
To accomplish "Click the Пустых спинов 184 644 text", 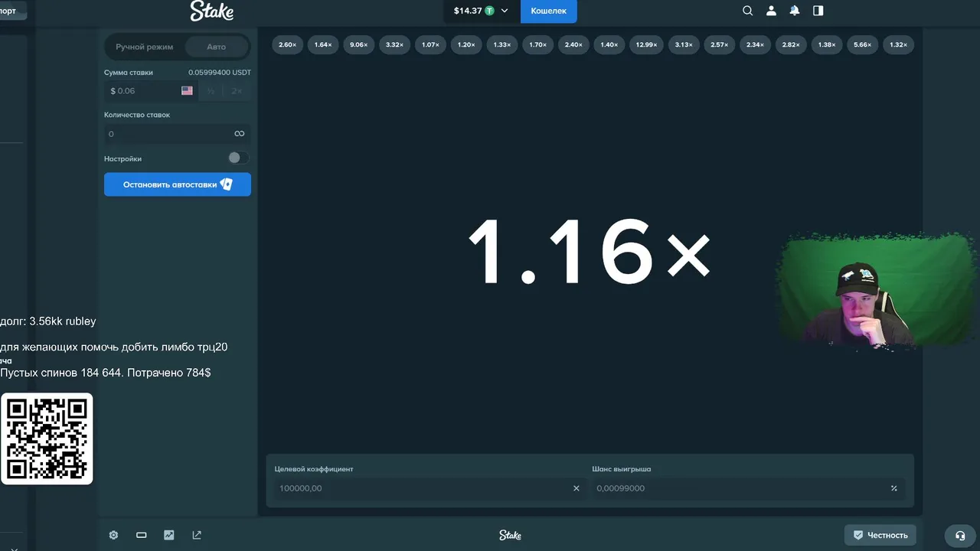I will (x=106, y=373).
